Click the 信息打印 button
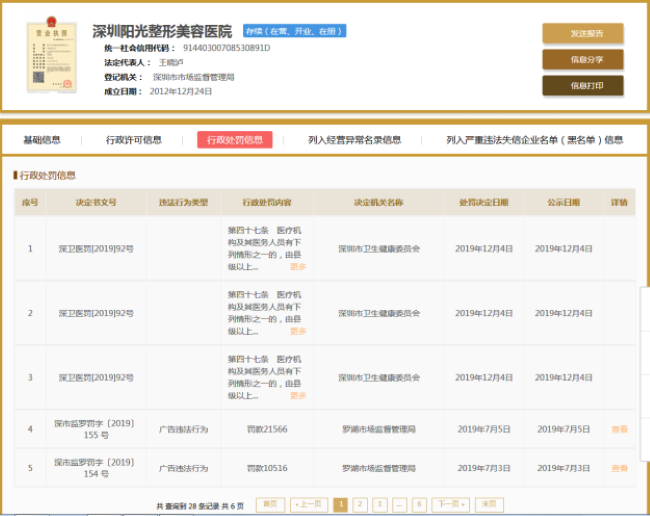This screenshot has width=650, height=516. pos(582,86)
